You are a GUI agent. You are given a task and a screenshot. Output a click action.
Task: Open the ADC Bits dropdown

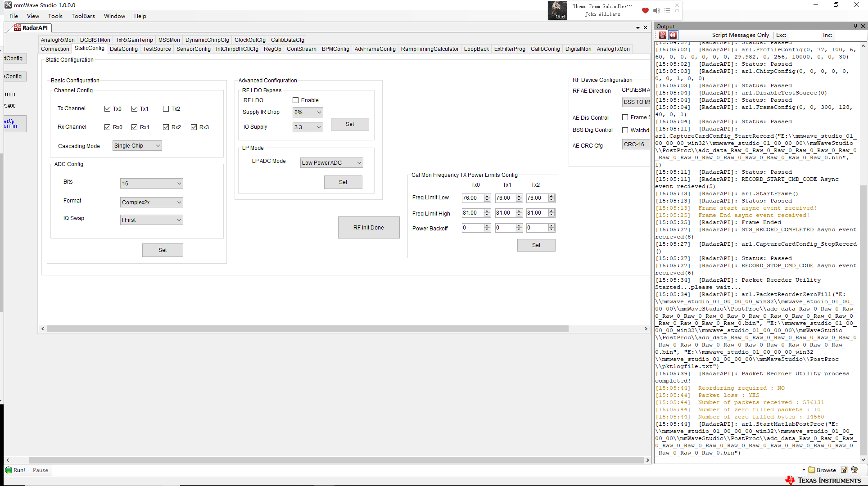[151, 183]
